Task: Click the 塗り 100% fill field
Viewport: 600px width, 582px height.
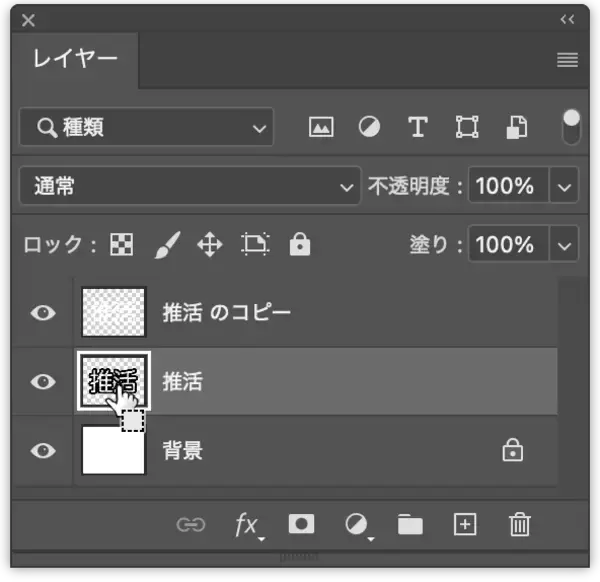Action: [509, 244]
